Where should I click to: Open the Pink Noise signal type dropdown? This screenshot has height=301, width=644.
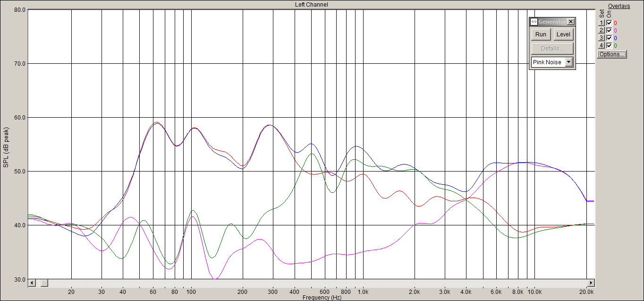click(569, 62)
